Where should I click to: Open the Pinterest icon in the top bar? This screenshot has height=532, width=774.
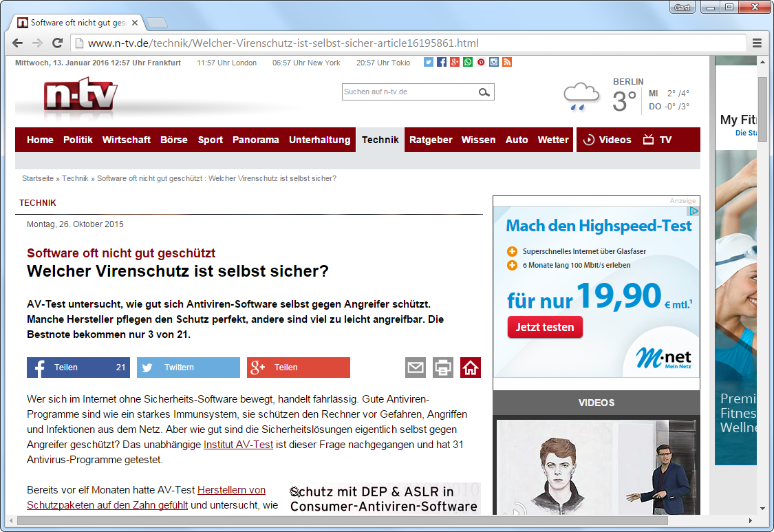click(481, 63)
